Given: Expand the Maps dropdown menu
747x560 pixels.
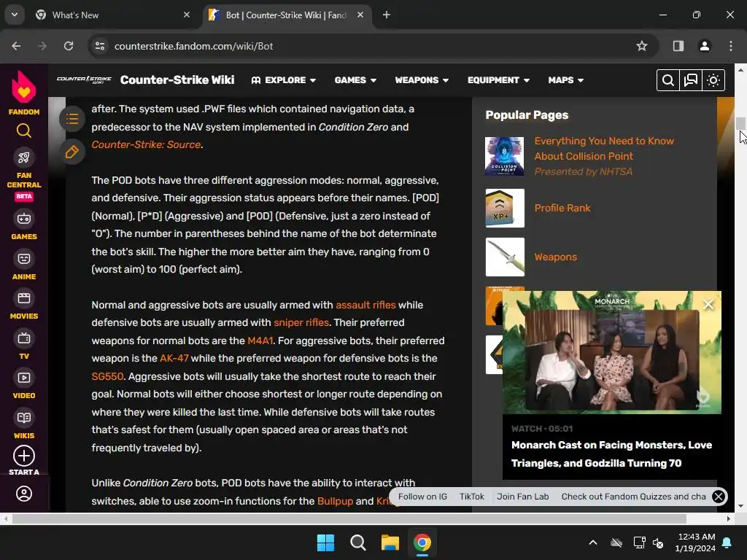Looking at the screenshot, I should (565, 80).
